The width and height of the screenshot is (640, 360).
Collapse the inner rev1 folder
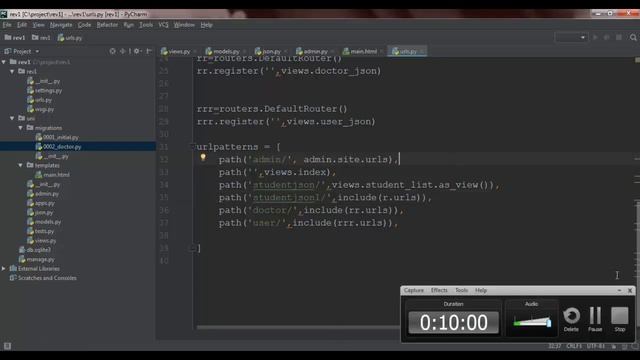pos(12,71)
